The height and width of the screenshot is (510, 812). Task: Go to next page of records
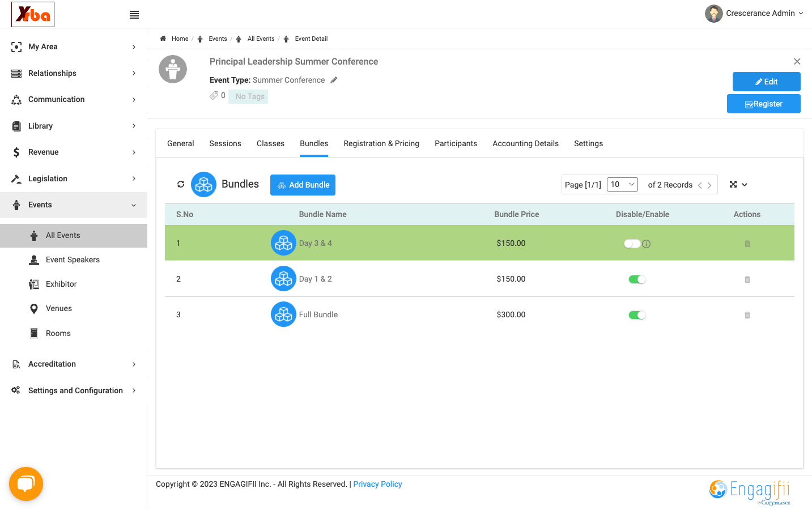pyautogui.click(x=709, y=185)
